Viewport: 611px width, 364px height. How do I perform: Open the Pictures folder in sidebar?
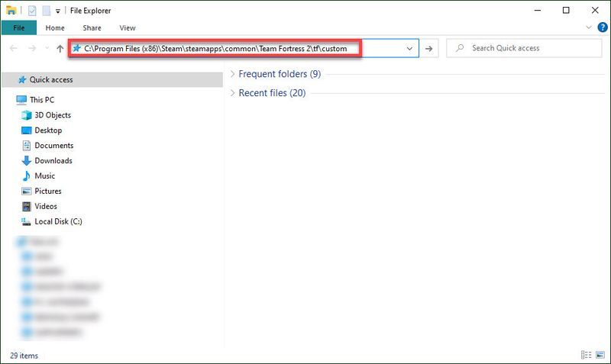(47, 191)
